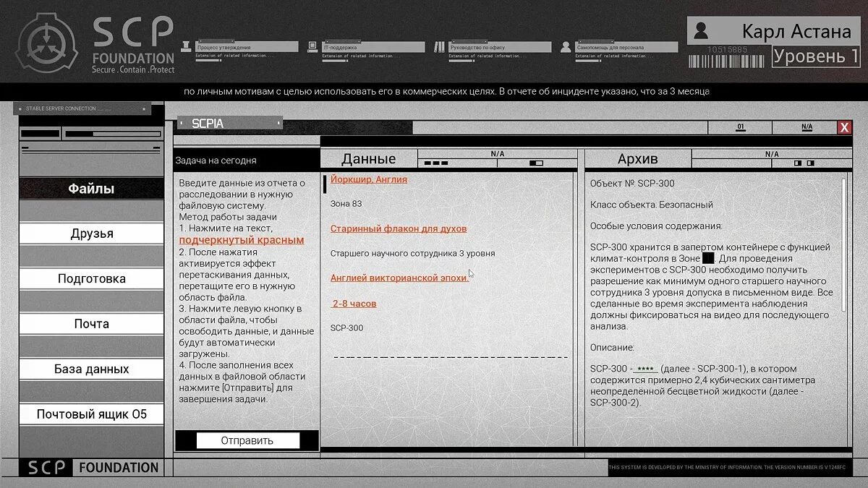868x488 pixels.
Task: Click Объект № SCP-300 line in archive
Action: pos(632,184)
